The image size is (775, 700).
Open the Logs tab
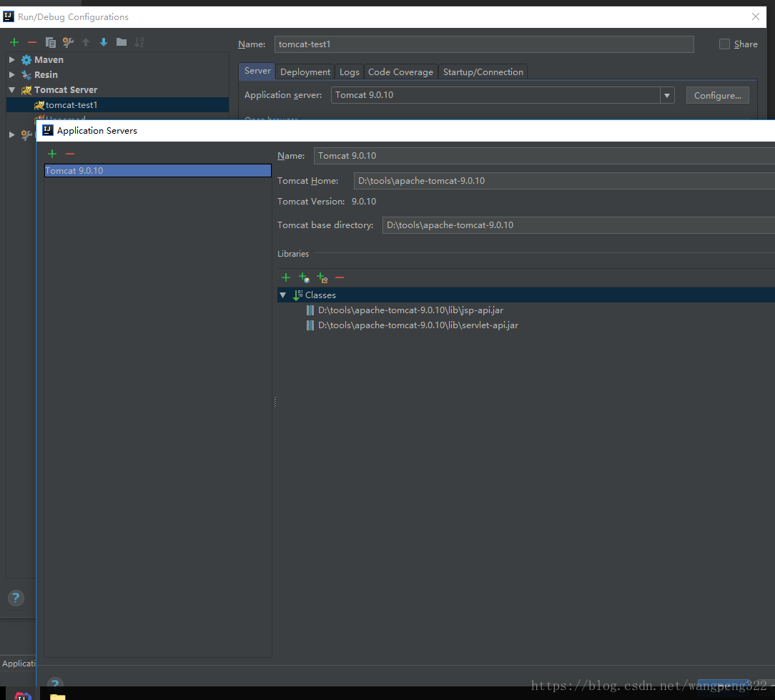pyautogui.click(x=349, y=72)
